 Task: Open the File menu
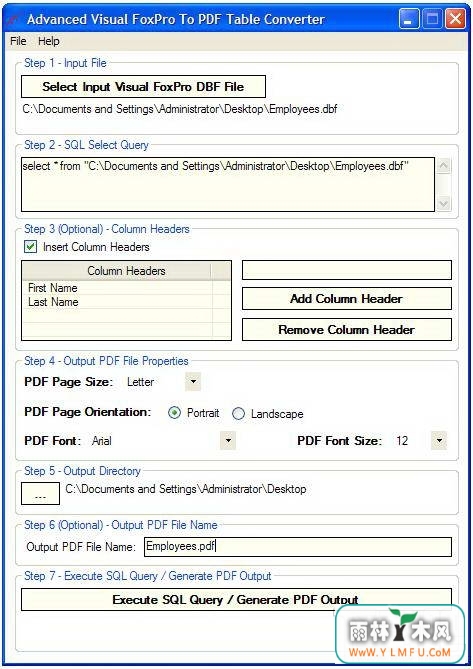(x=18, y=41)
